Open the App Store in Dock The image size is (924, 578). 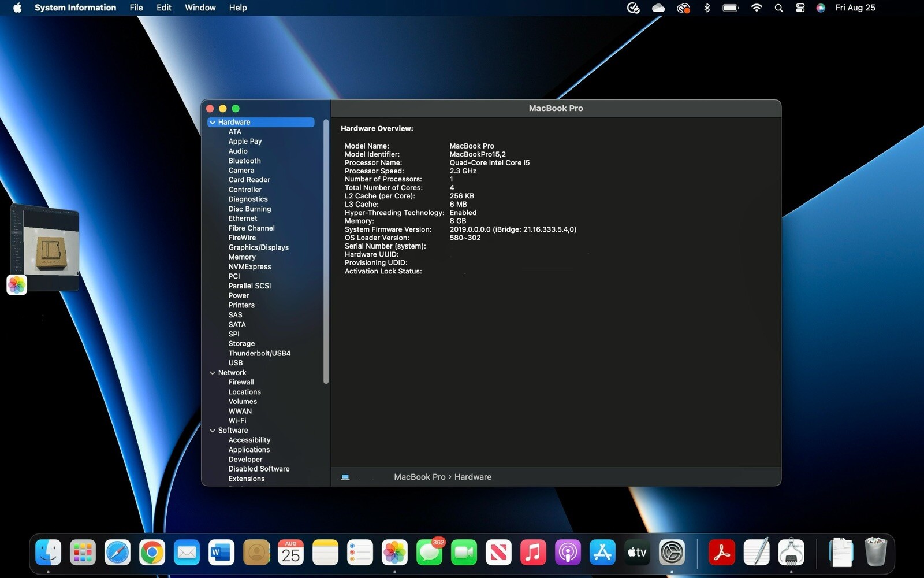(603, 553)
